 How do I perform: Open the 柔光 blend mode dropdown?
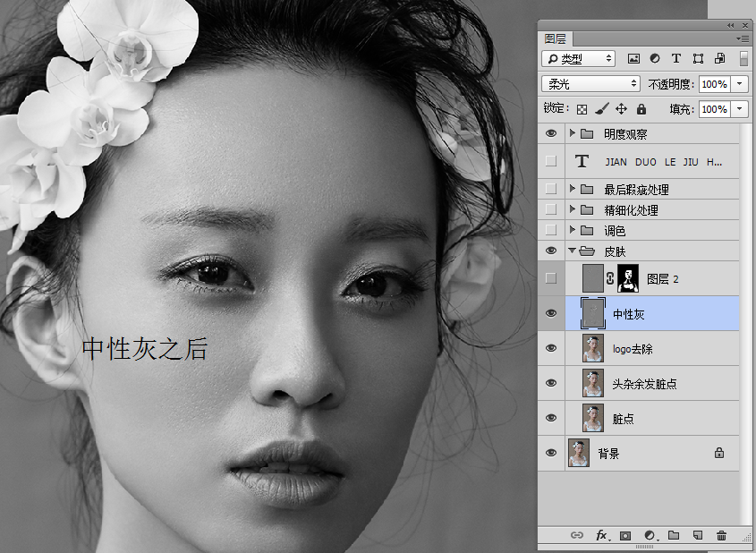pos(590,84)
